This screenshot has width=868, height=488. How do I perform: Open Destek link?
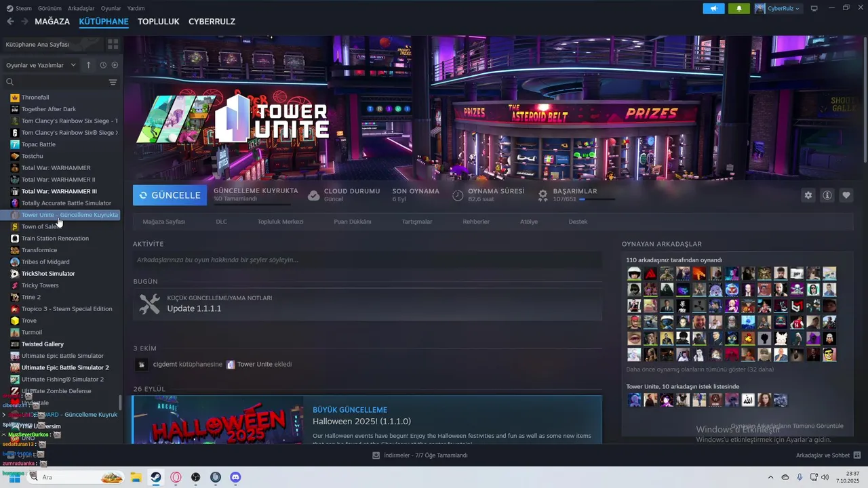[x=578, y=222]
